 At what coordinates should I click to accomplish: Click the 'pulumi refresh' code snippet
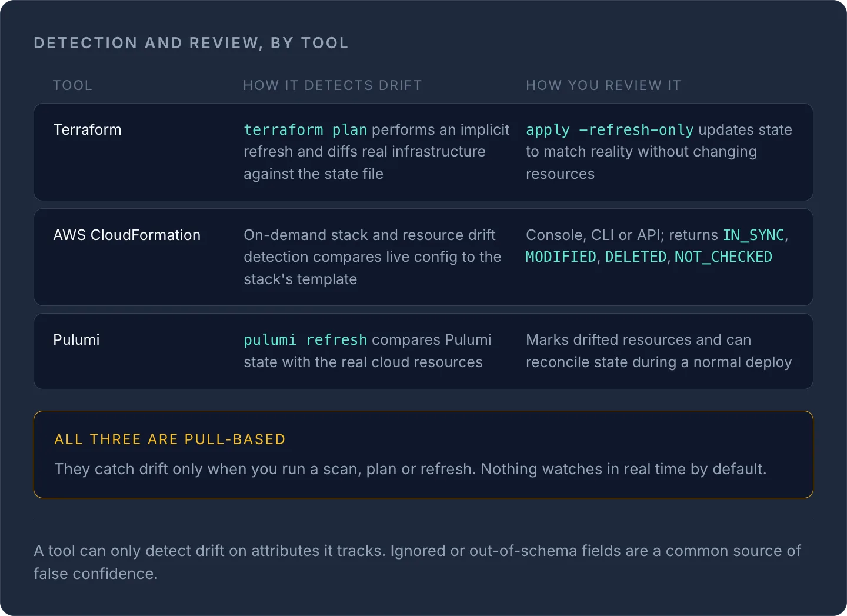pos(305,339)
